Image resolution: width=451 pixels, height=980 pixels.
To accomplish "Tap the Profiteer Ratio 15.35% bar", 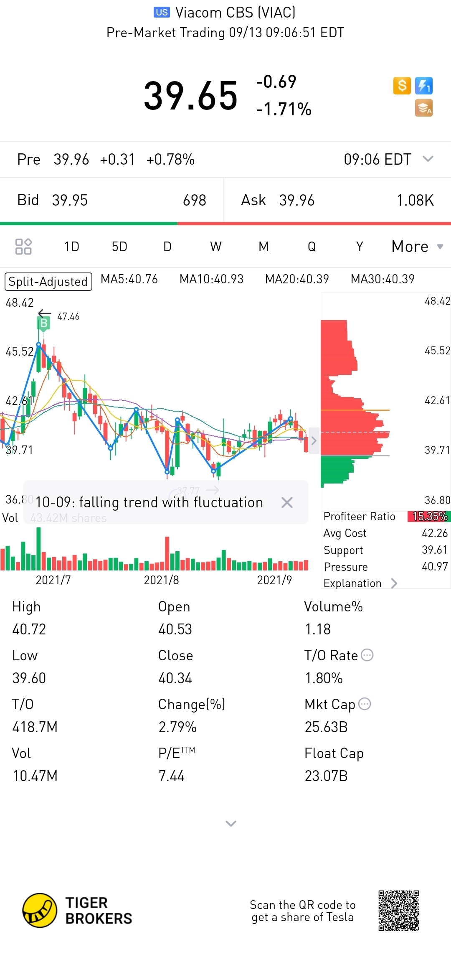I will (429, 517).
